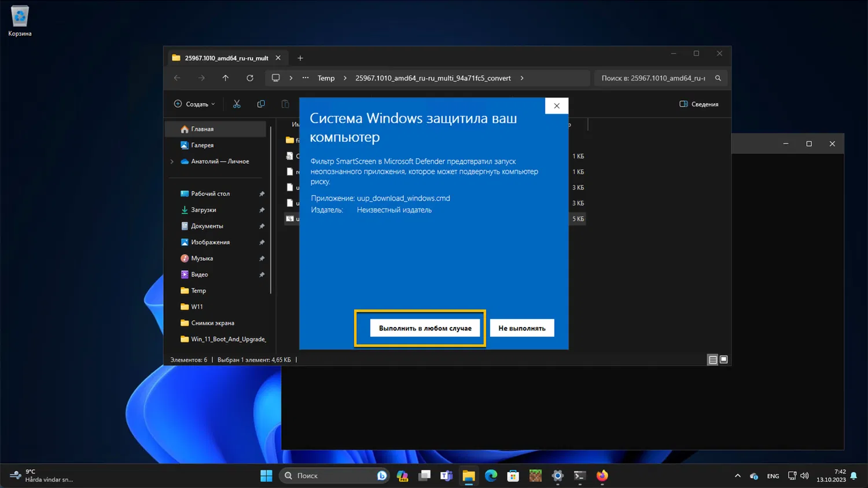Viewport: 868px width, 488px height.
Task: Open Firefox from the taskbar
Action: point(602,476)
